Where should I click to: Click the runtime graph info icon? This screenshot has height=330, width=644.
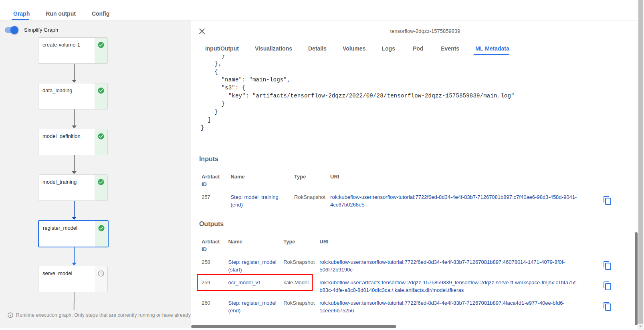10,315
